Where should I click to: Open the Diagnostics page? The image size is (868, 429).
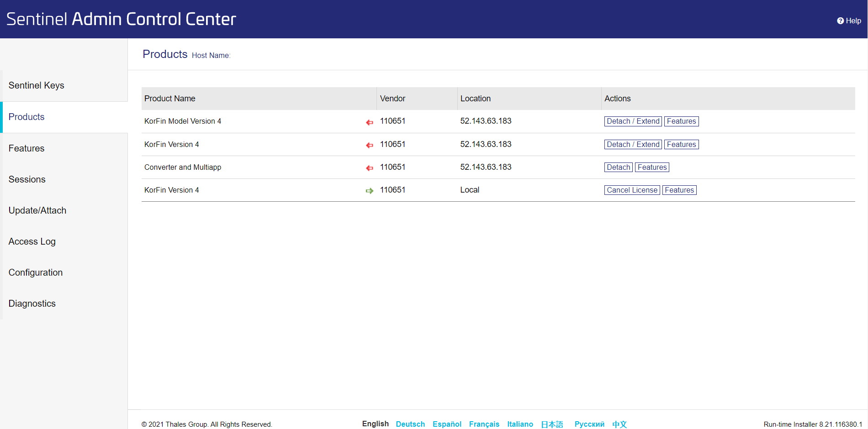(x=32, y=303)
